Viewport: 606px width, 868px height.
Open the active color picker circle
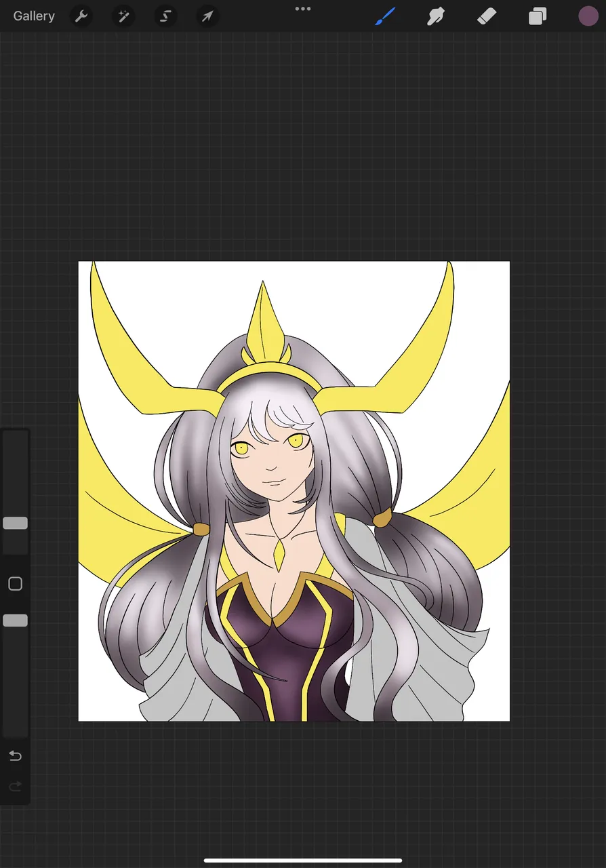(588, 16)
